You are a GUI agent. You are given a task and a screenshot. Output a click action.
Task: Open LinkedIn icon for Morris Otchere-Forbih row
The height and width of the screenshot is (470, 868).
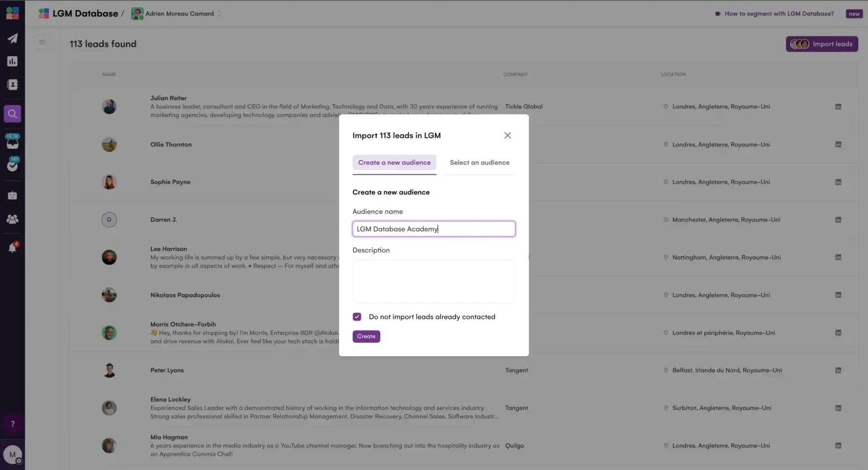[838, 333]
